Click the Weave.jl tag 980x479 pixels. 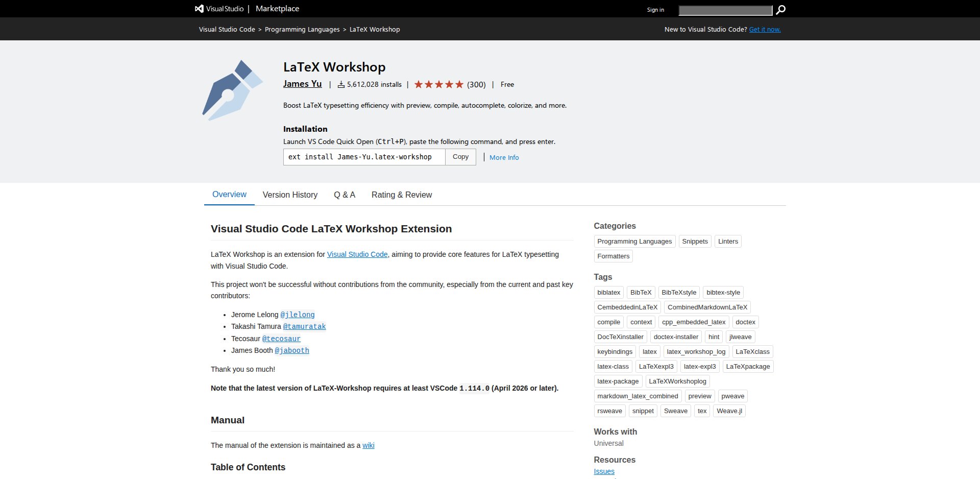pos(729,411)
